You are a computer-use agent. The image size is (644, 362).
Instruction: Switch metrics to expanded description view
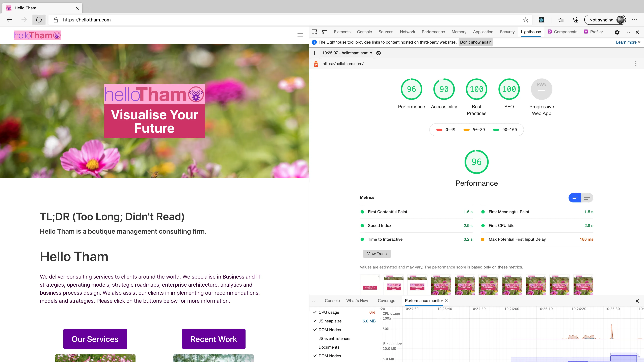[587, 198]
